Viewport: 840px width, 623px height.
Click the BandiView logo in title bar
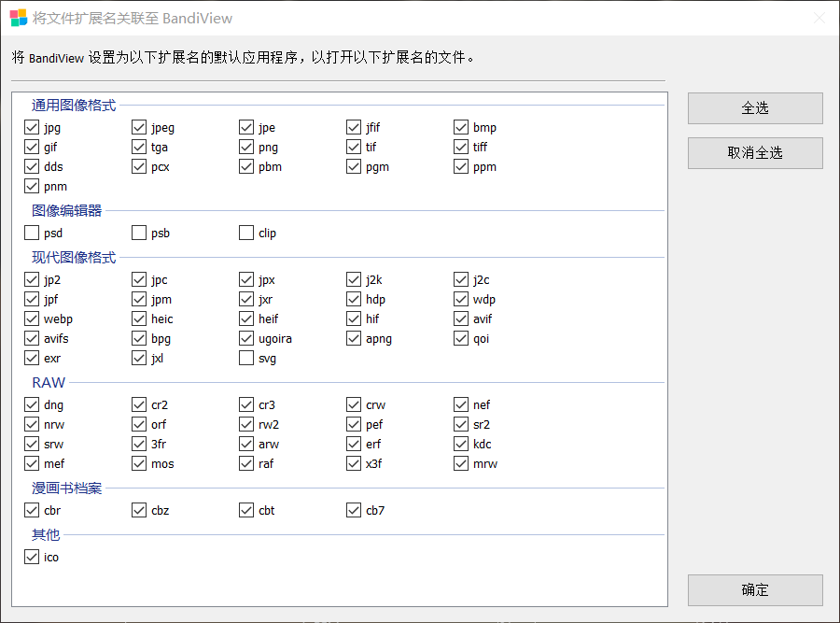(x=19, y=18)
